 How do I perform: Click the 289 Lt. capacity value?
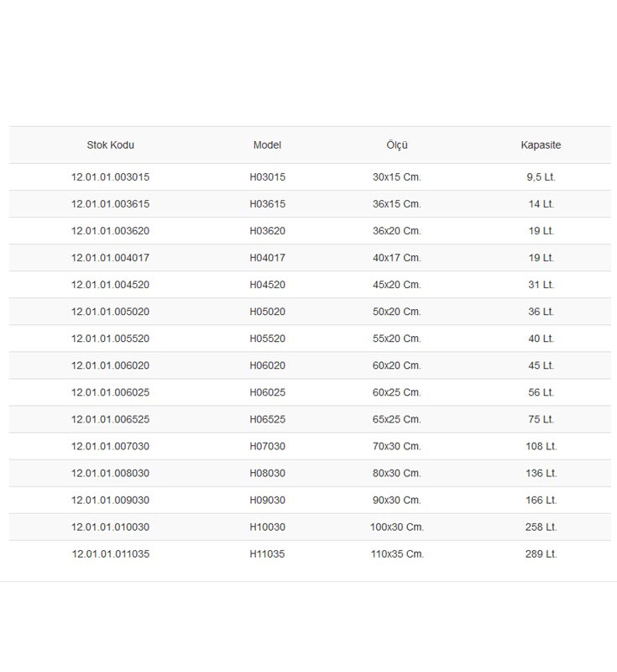541,554
